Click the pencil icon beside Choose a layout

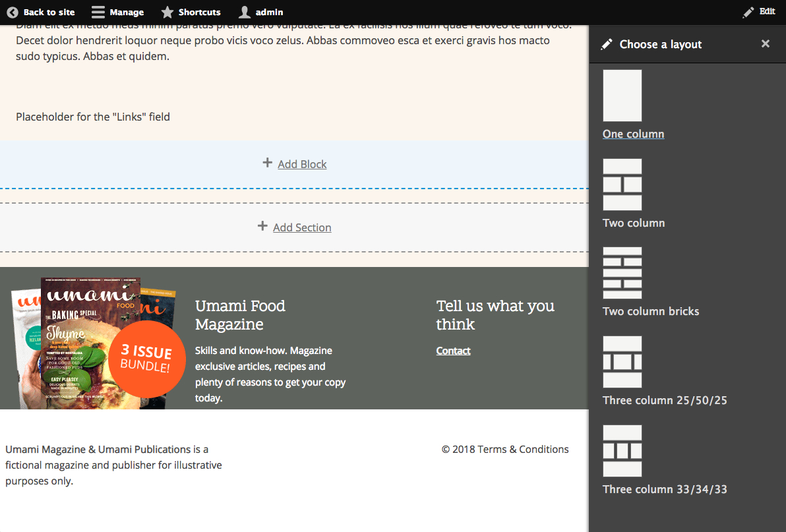[x=607, y=44]
